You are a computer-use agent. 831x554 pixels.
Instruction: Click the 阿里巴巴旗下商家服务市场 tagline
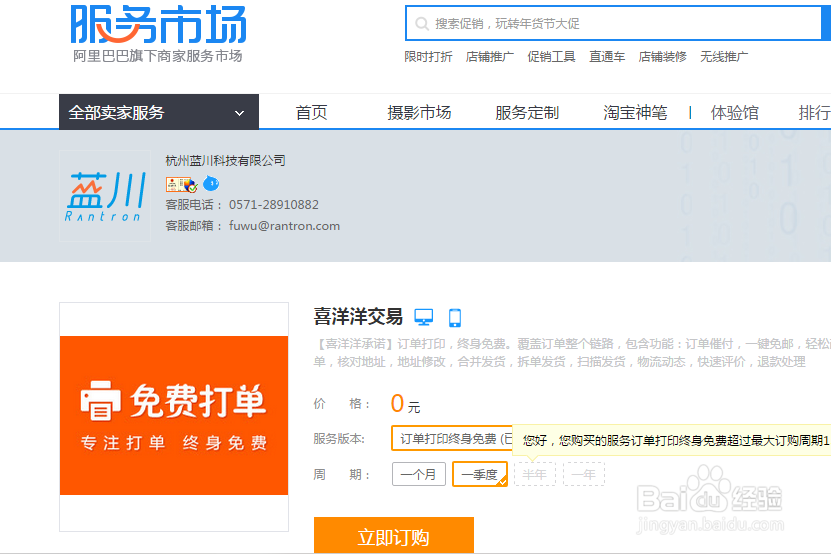[158, 56]
